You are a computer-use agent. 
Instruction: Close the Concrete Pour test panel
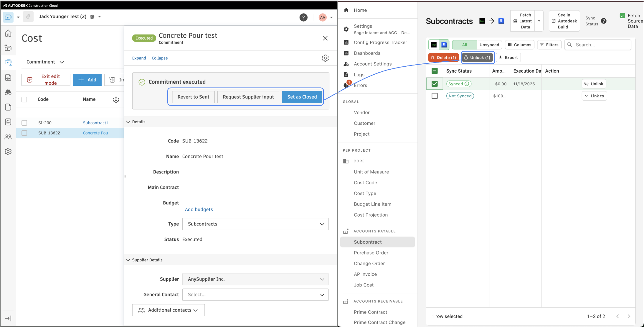pyautogui.click(x=325, y=38)
